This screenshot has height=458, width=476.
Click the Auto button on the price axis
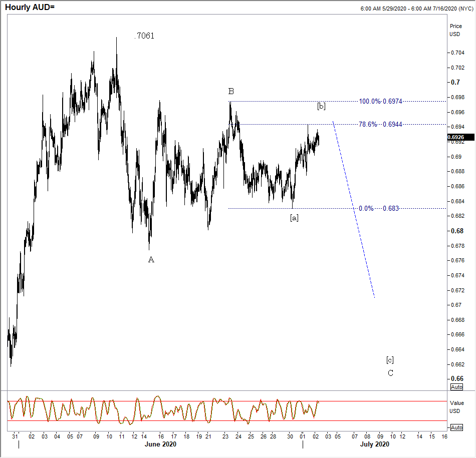(456, 387)
